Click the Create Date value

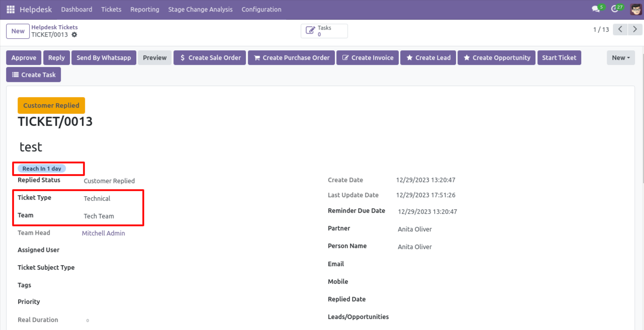pyautogui.click(x=426, y=180)
